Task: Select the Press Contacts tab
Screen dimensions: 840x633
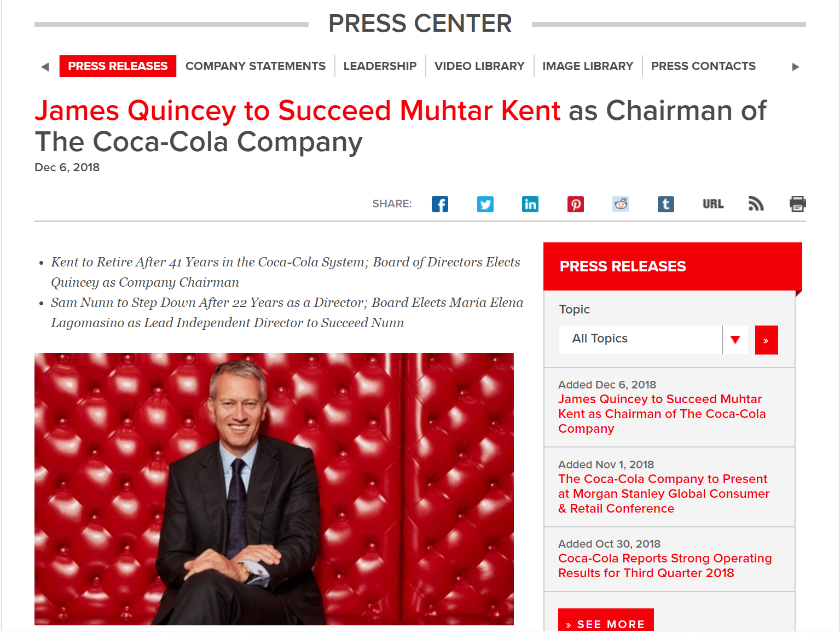Action: [703, 66]
